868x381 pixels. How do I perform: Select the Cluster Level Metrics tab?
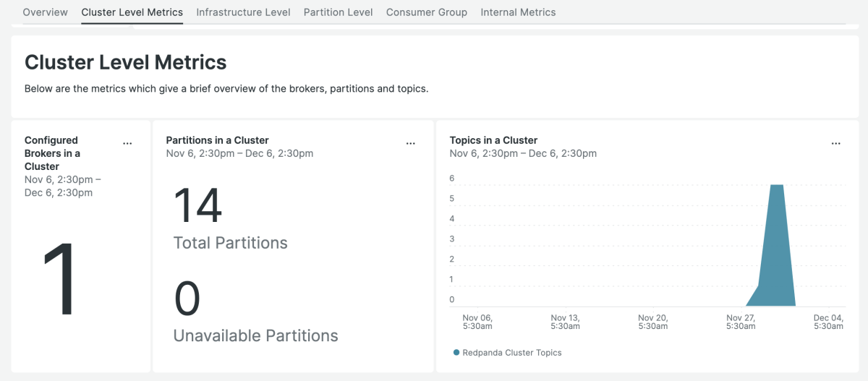point(132,12)
